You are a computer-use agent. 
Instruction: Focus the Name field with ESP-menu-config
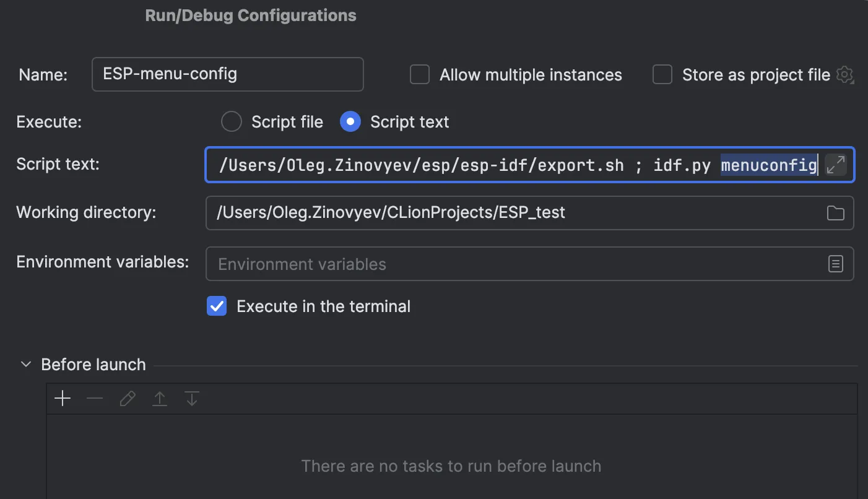click(x=227, y=74)
